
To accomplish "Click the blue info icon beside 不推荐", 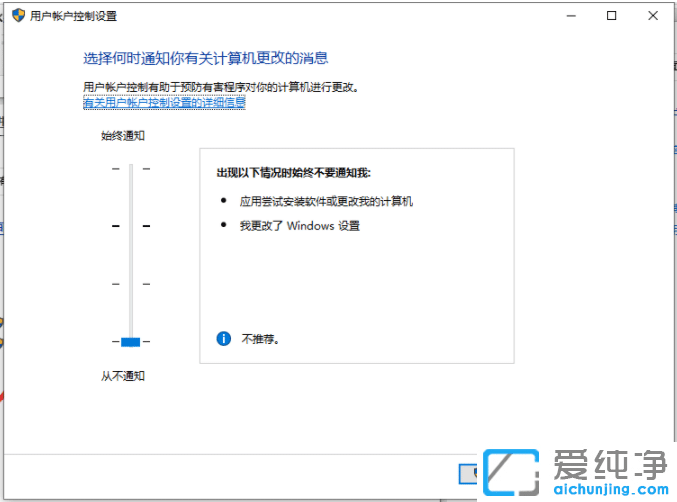I will tap(224, 339).
